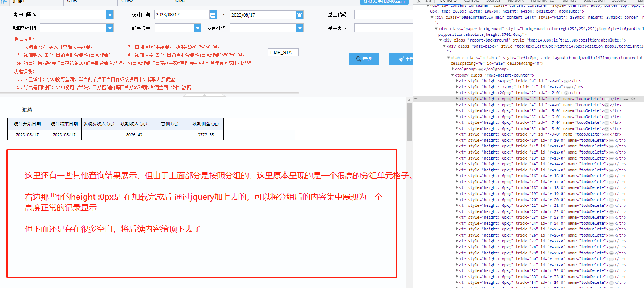Click the horizontal scrollbar under the filter panel
Viewport: 644px width, 288px height.
pos(149,93)
